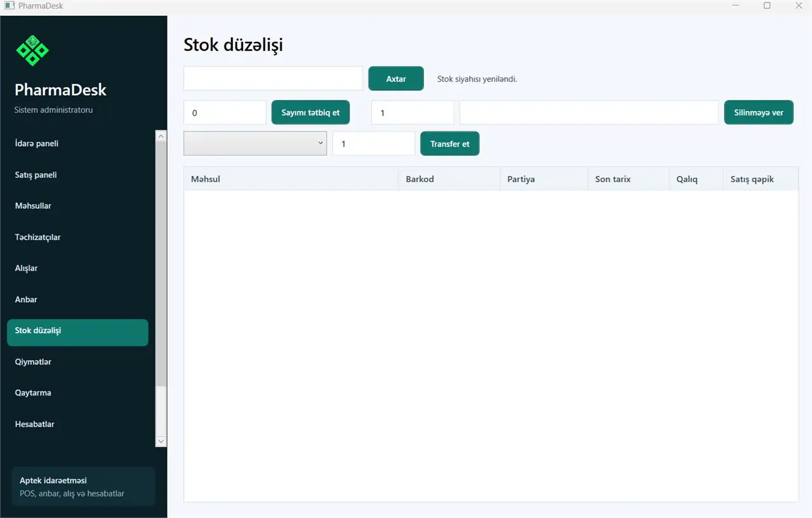The height and width of the screenshot is (518, 812).
Task: Click the Qalıq column header
Action: (696, 179)
